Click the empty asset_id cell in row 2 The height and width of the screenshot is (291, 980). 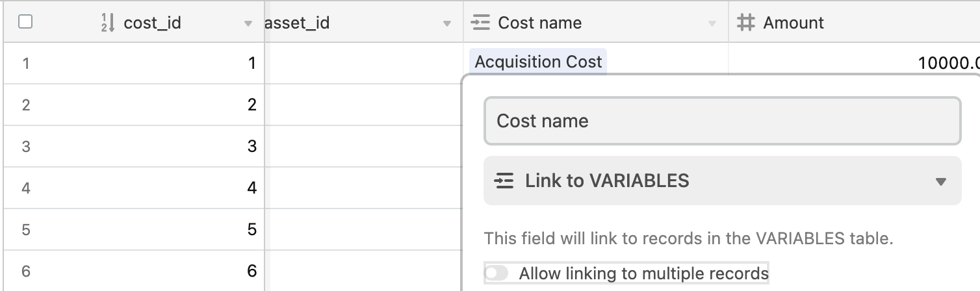pos(364,105)
